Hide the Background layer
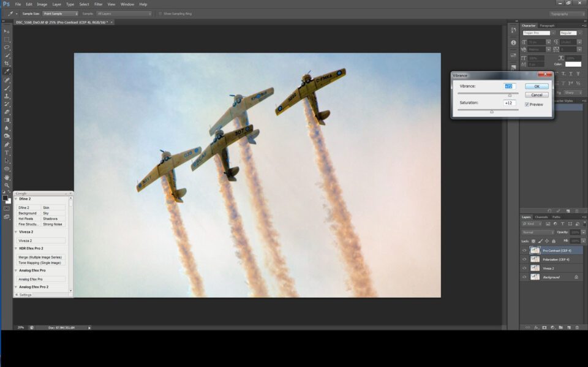Screen dimensions: 588x367 524,278
